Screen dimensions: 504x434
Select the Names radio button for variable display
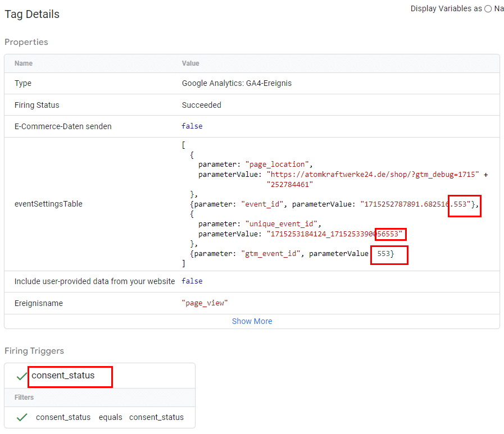[488, 9]
